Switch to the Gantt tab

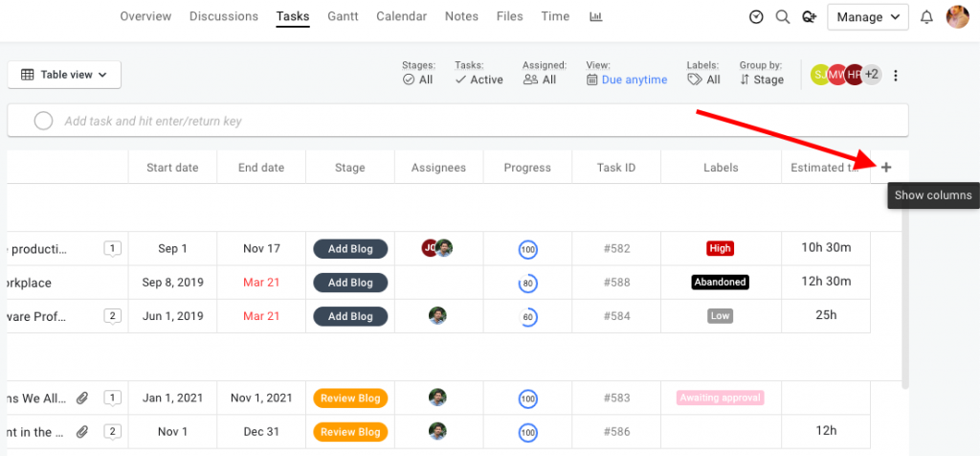pos(343,16)
